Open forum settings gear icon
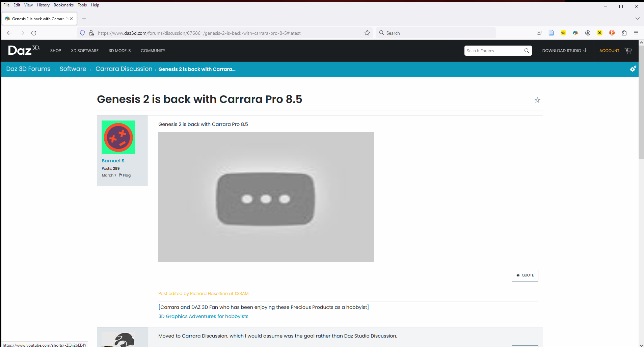This screenshot has width=644, height=347. [x=633, y=69]
